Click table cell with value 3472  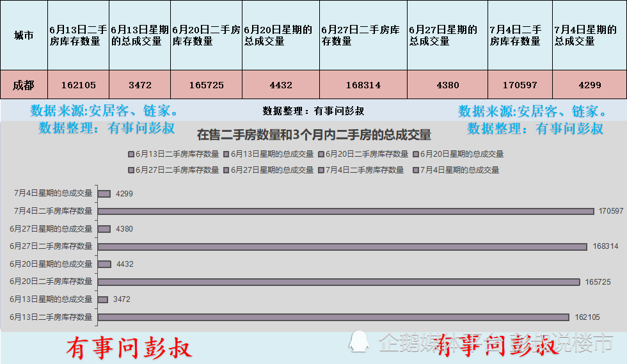click(140, 85)
